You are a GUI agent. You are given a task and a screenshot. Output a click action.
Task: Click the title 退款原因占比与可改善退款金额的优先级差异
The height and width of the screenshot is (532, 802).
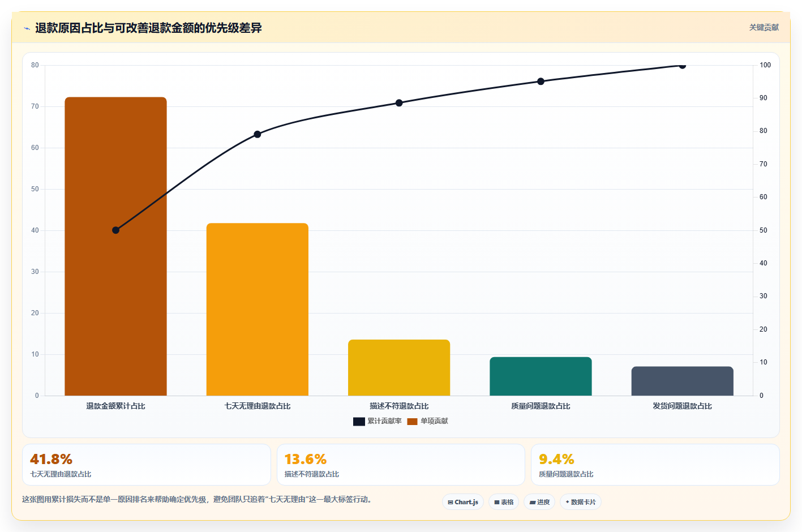pyautogui.click(x=148, y=28)
